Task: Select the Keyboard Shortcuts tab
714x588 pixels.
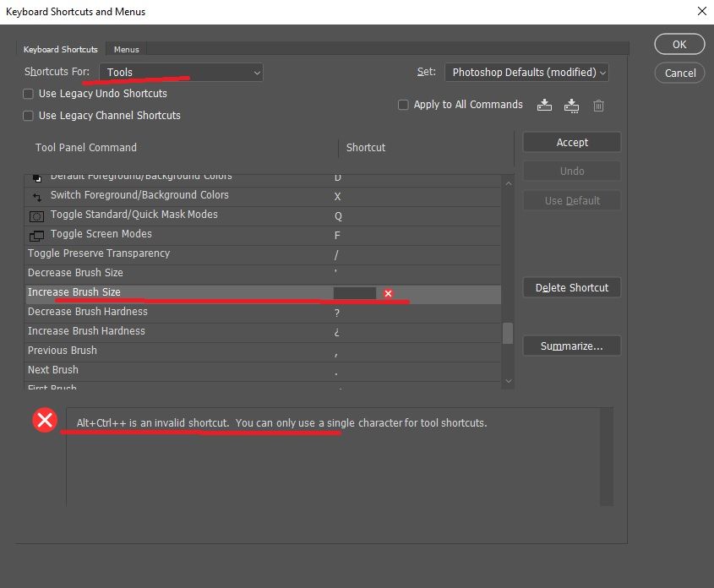Action: (59, 49)
